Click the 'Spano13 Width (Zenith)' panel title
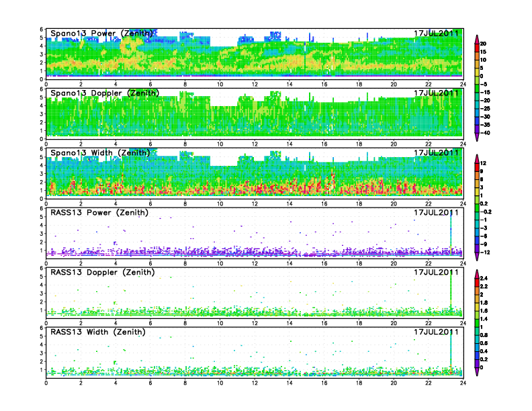Image resolution: width=532 pixels, height=411 pixels. click(x=101, y=153)
